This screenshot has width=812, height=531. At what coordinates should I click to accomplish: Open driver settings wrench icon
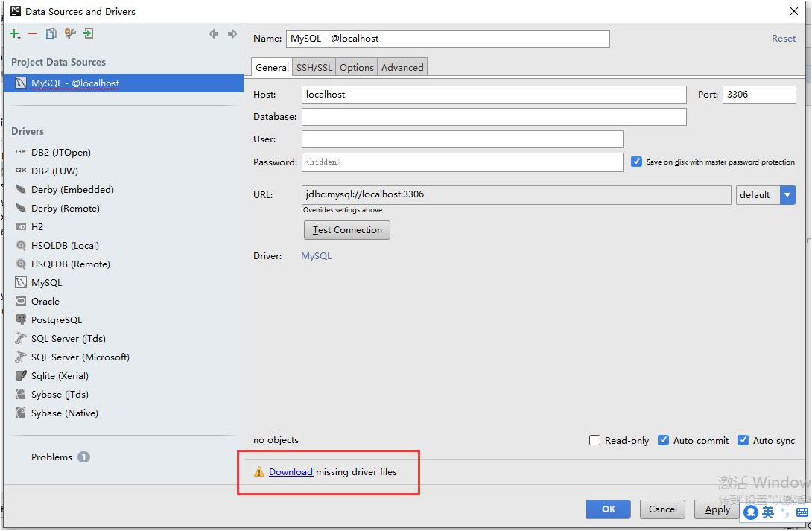click(70, 34)
